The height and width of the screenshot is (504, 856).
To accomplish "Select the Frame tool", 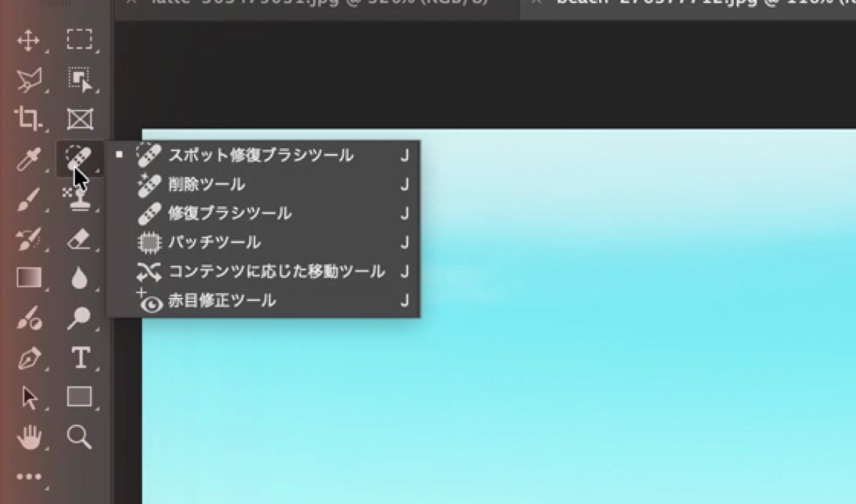I will (79, 119).
